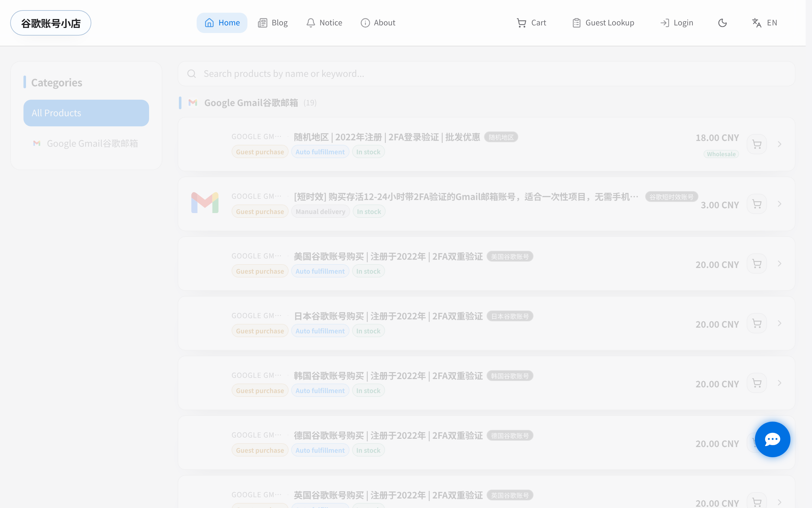The height and width of the screenshot is (508, 812).
Task: Go to the Blog page
Action: point(272,23)
